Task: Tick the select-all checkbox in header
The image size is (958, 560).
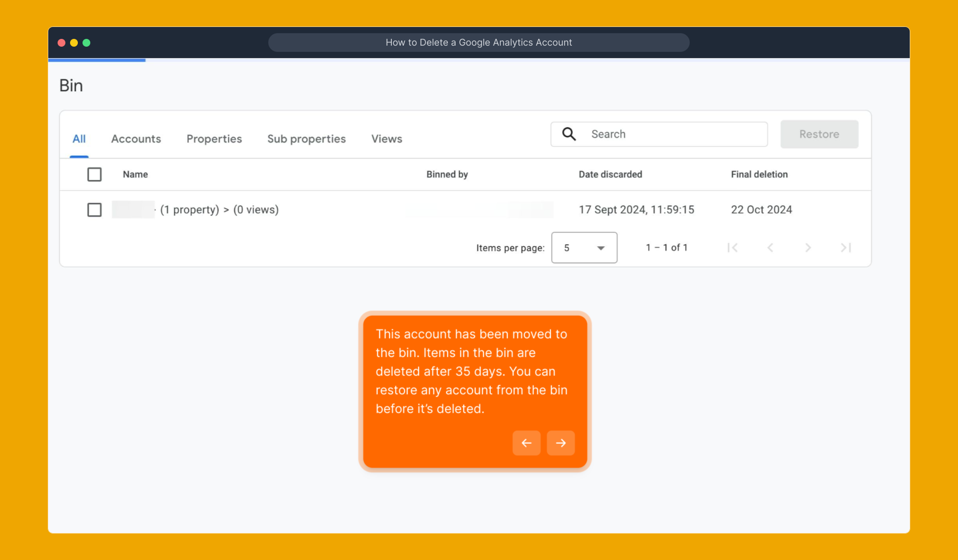Action: pos(94,175)
